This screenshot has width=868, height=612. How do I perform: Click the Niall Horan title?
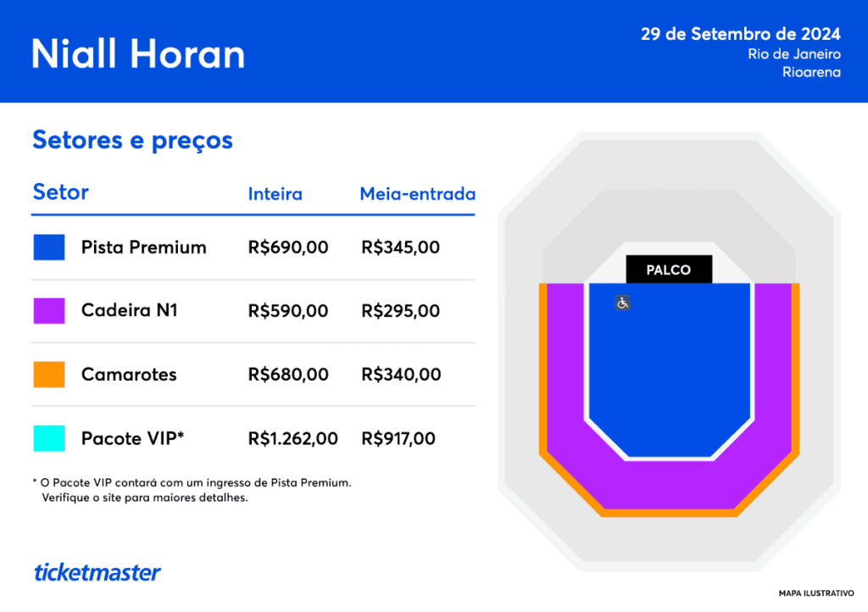pyautogui.click(x=138, y=53)
